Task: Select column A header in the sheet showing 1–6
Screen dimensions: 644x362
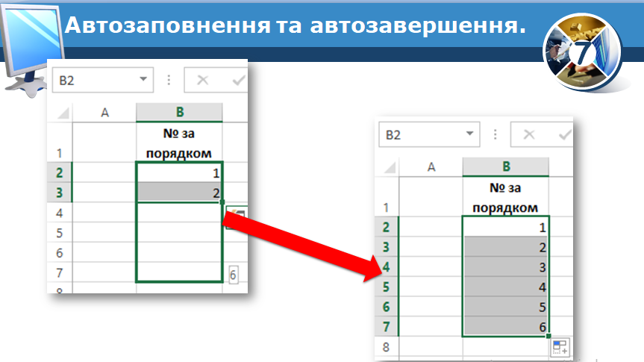Action: [431, 167]
